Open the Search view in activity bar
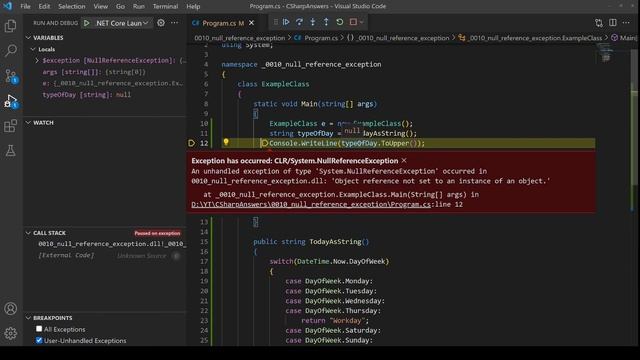 [10, 51]
